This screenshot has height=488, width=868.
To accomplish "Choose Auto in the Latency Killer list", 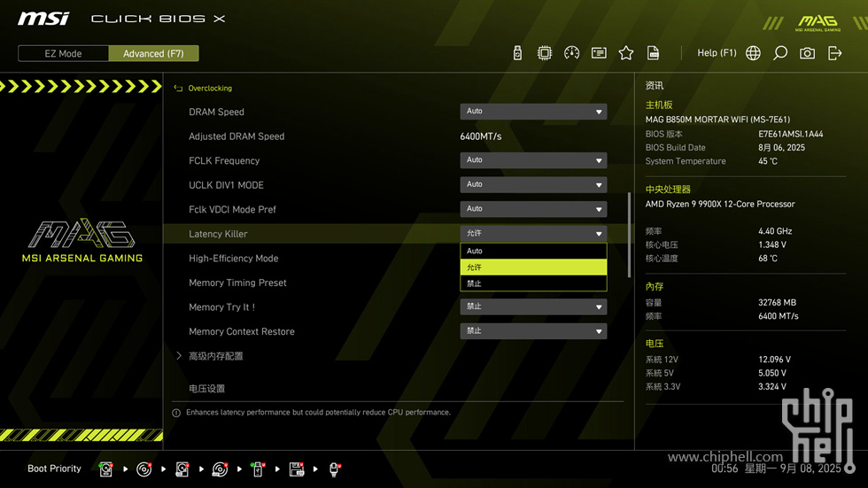I will (533, 252).
